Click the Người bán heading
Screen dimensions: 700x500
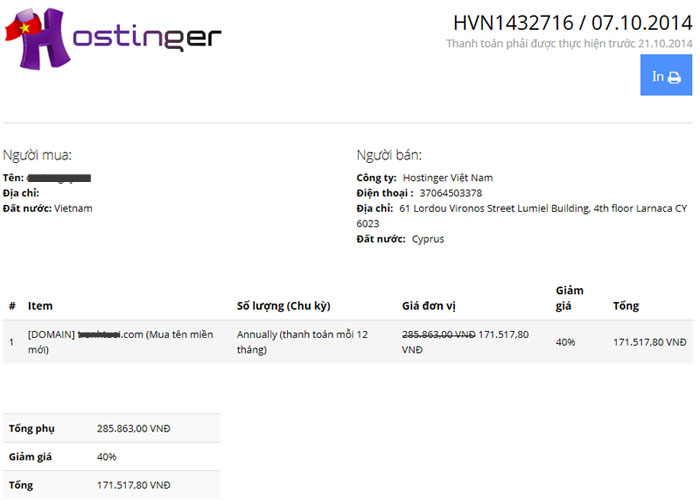coord(389,155)
